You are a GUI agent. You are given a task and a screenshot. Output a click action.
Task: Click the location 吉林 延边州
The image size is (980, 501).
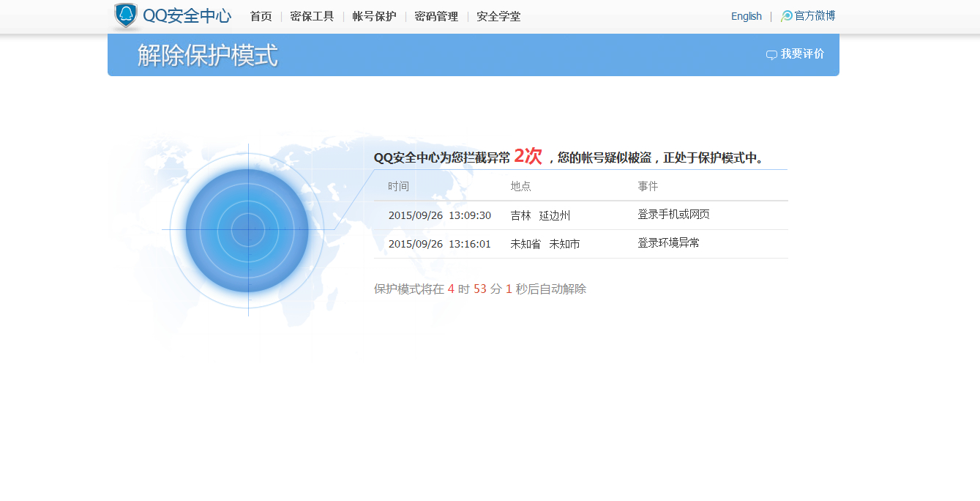point(540,215)
